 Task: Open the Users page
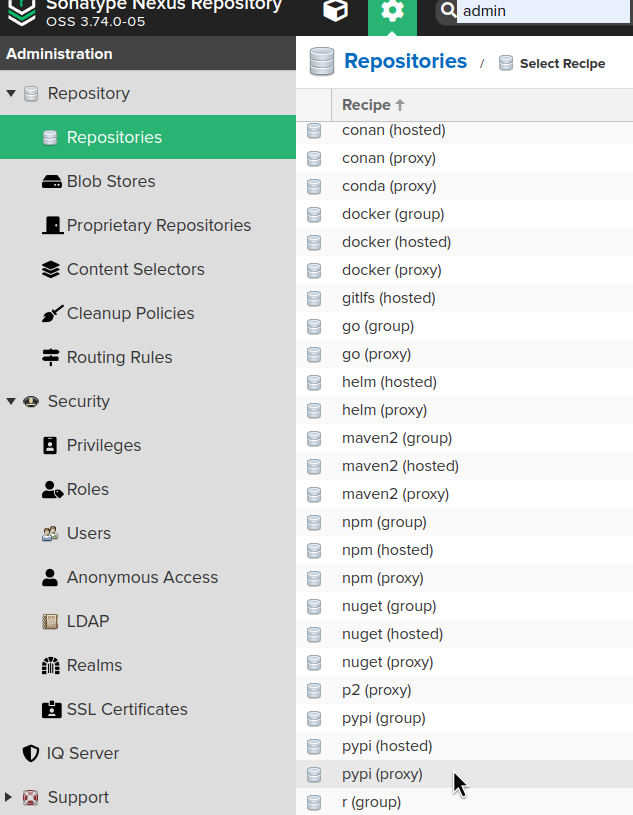click(x=148, y=533)
